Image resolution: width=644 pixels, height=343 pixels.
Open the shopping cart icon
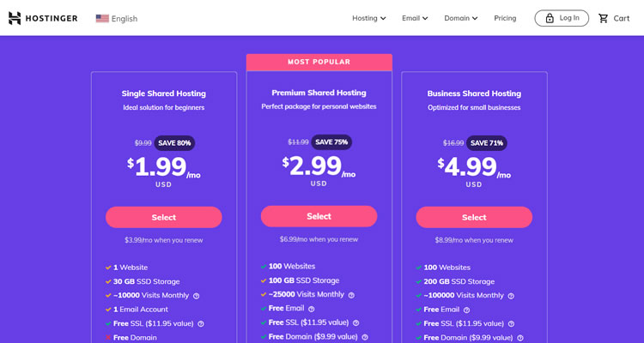tap(603, 18)
